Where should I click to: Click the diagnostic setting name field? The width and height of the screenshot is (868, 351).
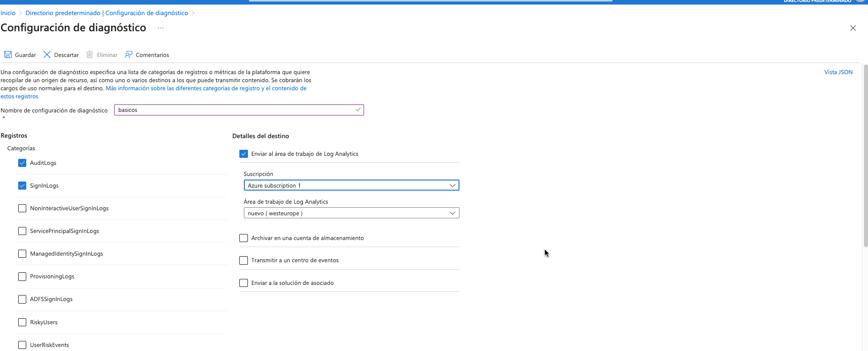(235, 110)
